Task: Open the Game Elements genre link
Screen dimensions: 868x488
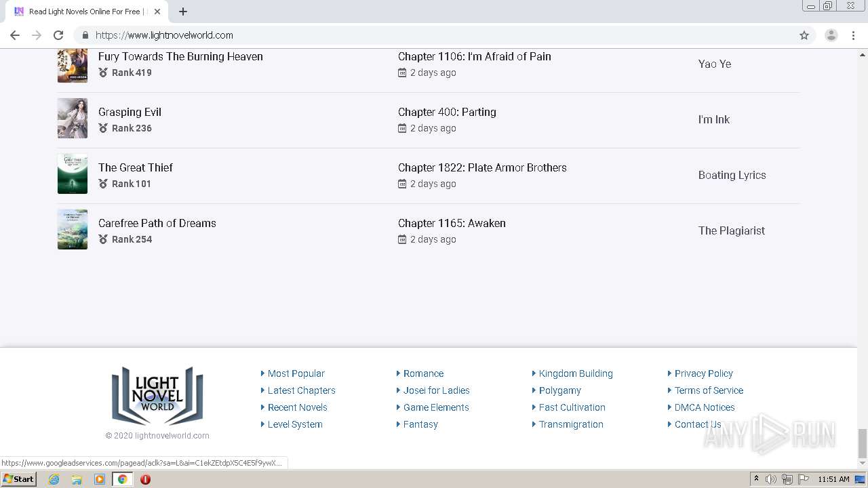Action: 436,407
